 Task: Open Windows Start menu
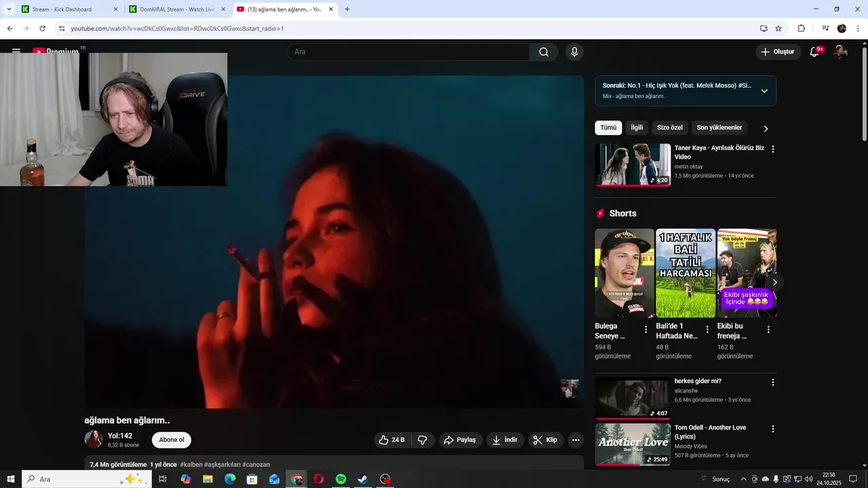tap(11, 479)
